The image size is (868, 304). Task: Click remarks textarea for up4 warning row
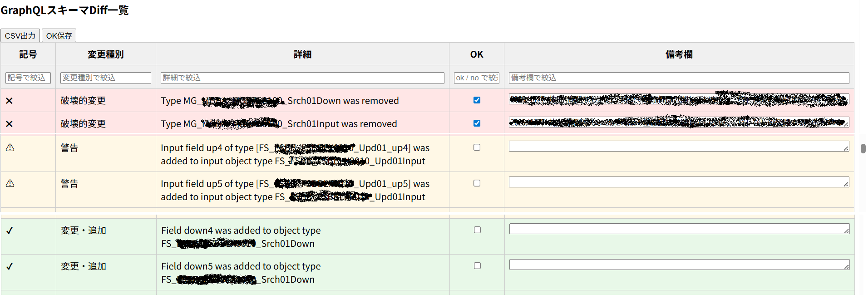click(679, 146)
